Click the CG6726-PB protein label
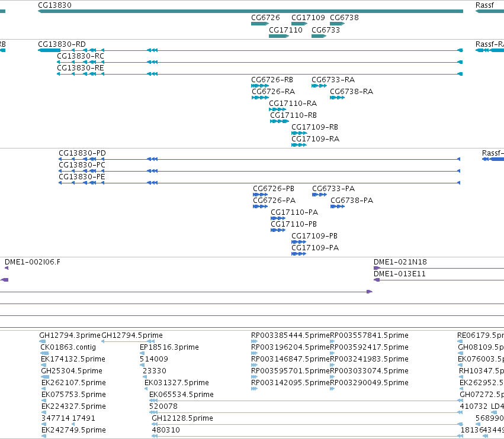Viewport: 504px width, 439px height. pyautogui.click(x=274, y=189)
